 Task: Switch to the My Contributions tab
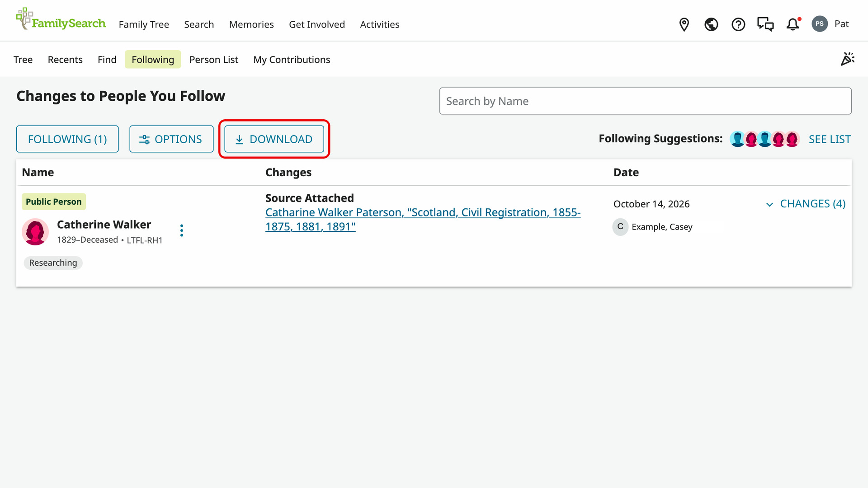click(x=292, y=60)
